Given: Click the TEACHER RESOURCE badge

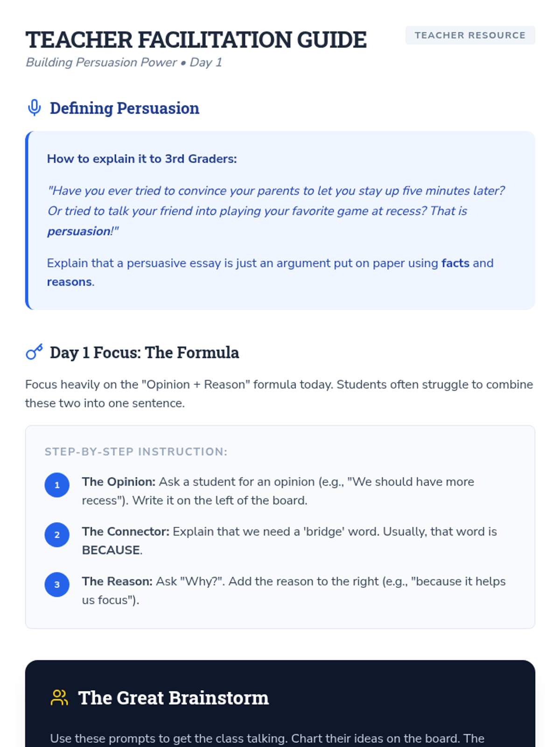Looking at the screenshot, I should (x=470, y=35).
